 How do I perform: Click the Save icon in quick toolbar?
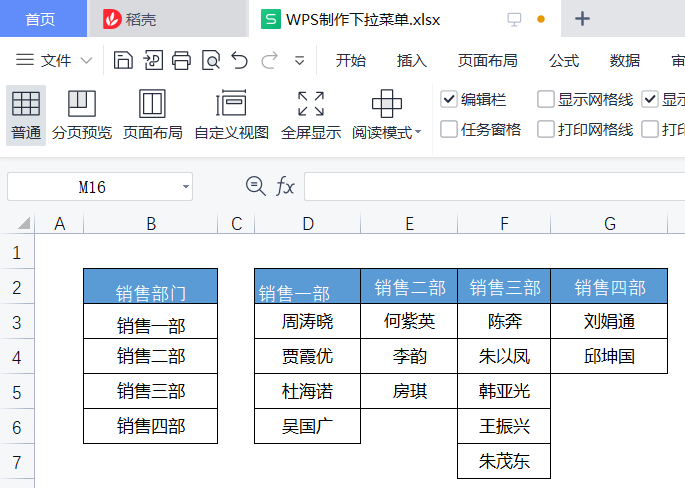click(x=123, y=60)
